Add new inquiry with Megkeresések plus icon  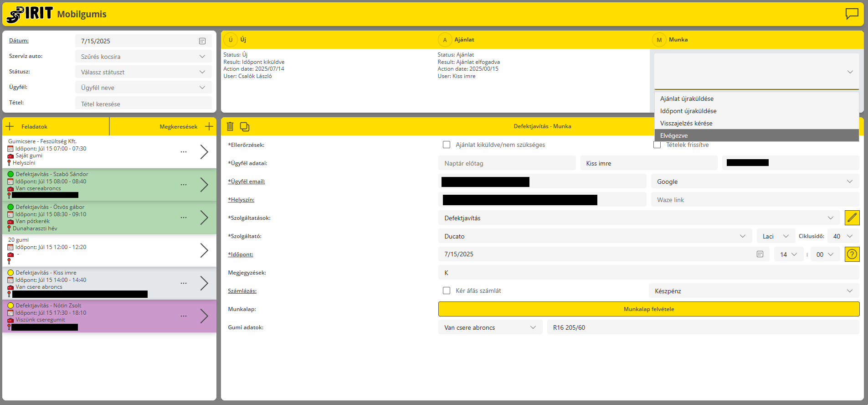click(209, 126)
